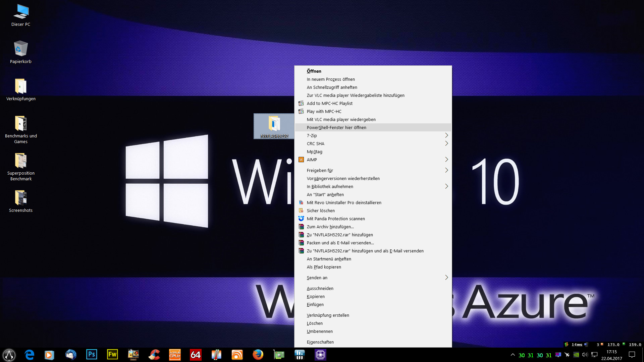Choose Eigenschaften from context menu
Viewport: 644px width, 362px height.
point(320,342)
